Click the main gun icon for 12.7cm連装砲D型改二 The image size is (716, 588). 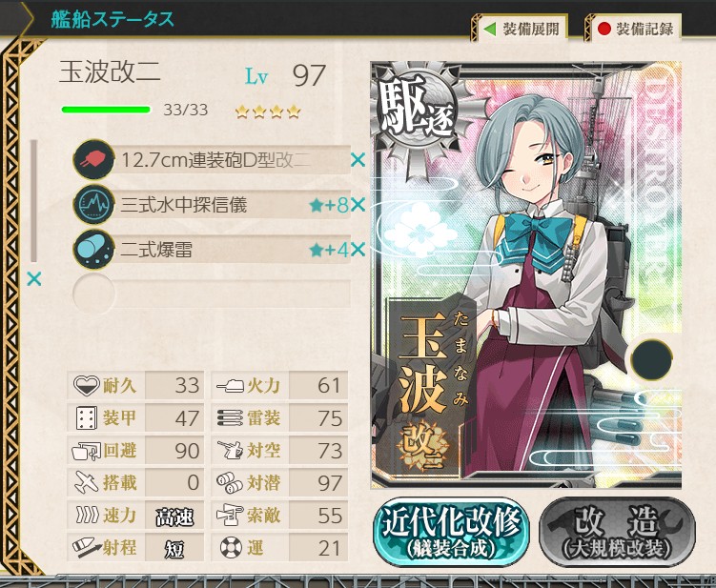point(93,159)
